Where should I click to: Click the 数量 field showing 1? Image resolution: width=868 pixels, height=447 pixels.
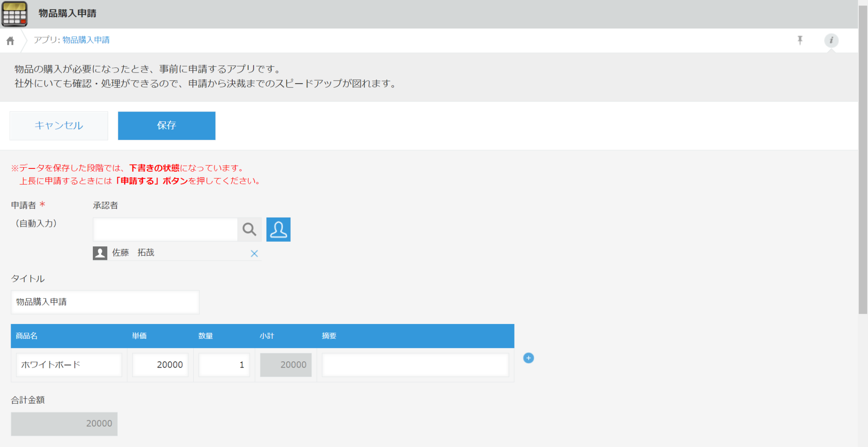coord(224,364)
